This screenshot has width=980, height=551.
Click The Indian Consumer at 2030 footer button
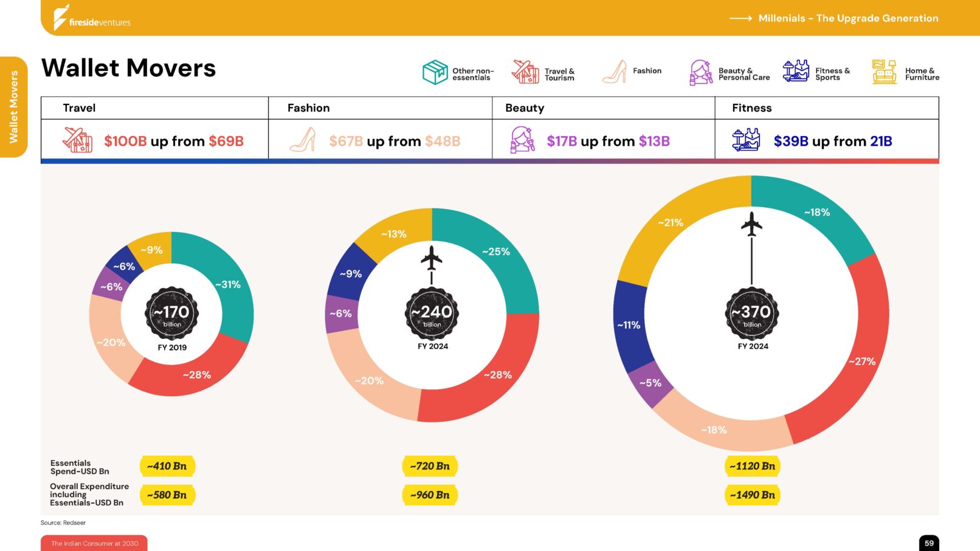(94, 543)
